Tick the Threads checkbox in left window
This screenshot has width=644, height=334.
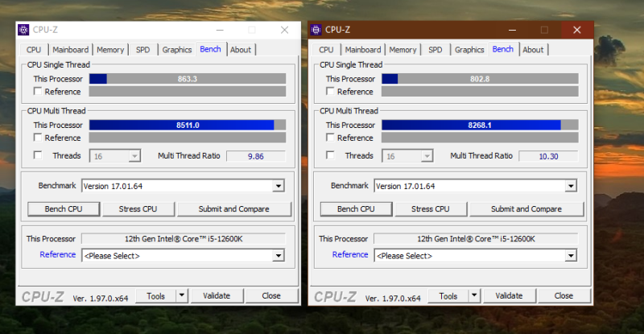pyautogui.click(x=38, y=155)
